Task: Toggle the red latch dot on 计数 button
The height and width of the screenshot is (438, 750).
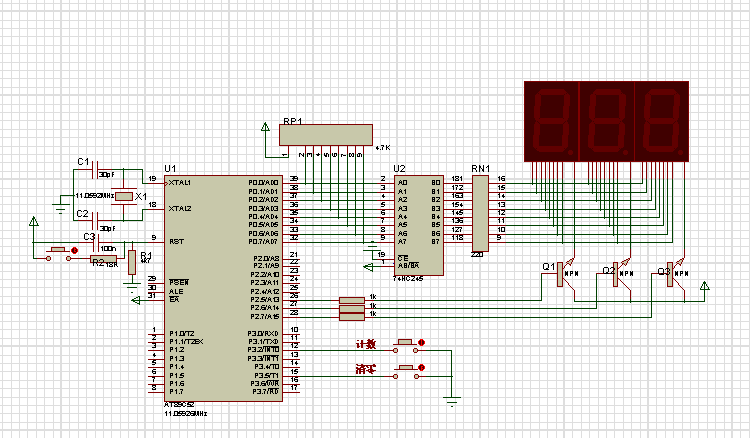Action: 421,343
